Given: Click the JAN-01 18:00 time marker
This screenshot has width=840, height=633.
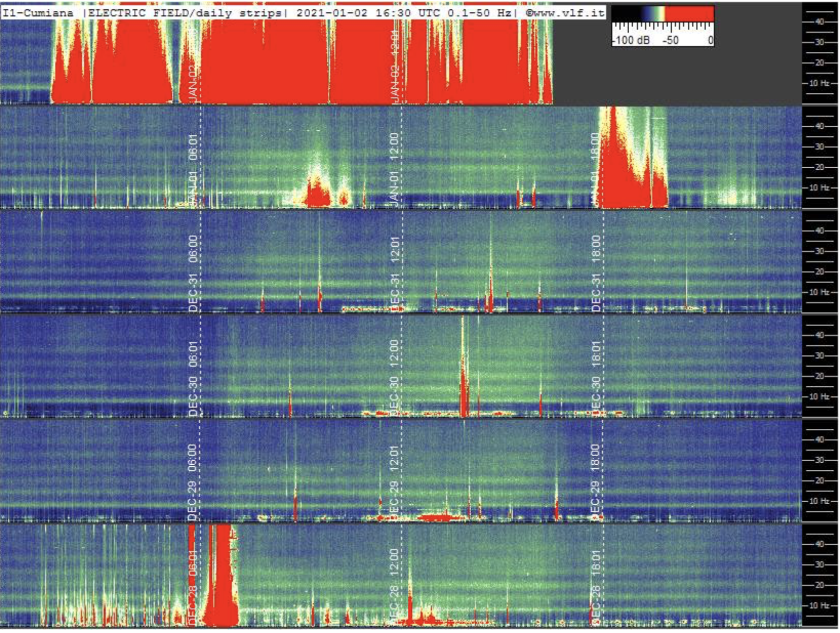Looking at the screenshot, I should [x=595, y=170].
